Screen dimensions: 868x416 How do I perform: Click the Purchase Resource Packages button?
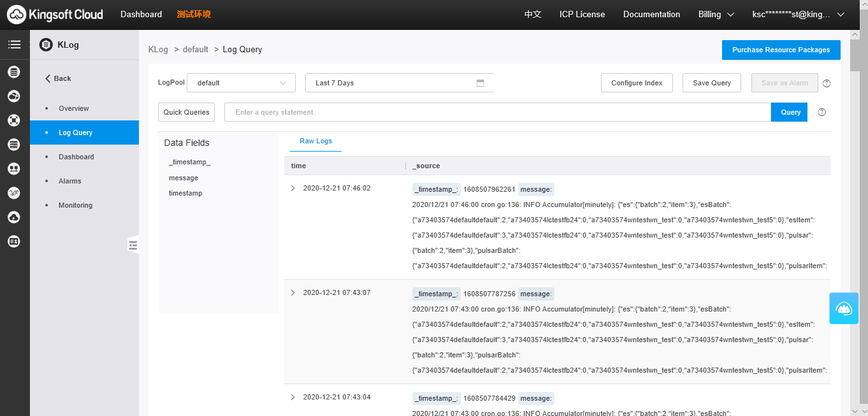[x=781, y=50]
